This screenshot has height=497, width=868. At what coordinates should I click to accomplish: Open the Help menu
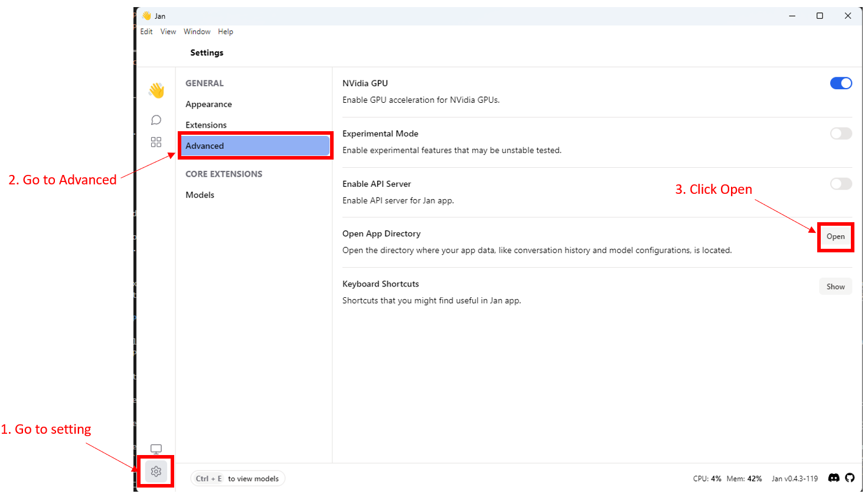click(226, 31)
